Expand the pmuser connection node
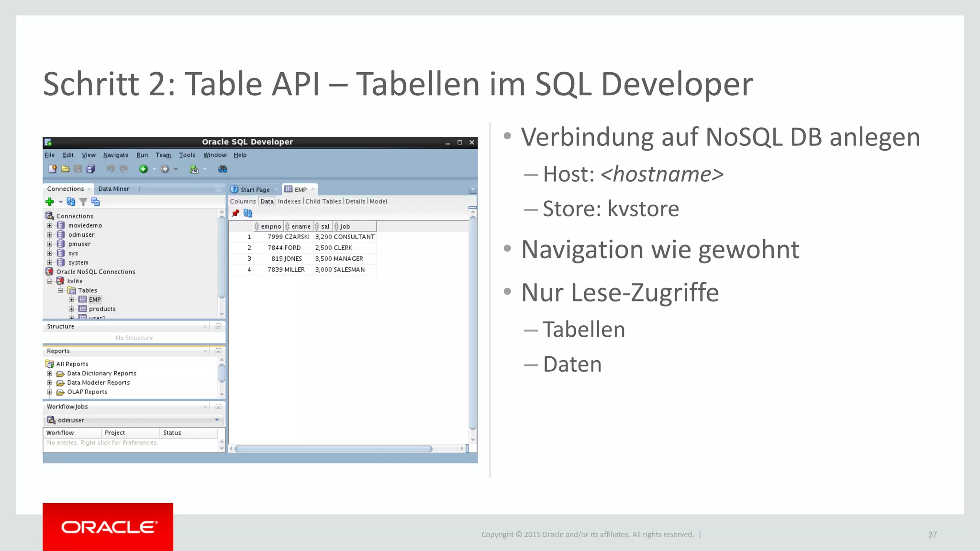The width and height of the screenshot is (980, 551). pos(49,244)
